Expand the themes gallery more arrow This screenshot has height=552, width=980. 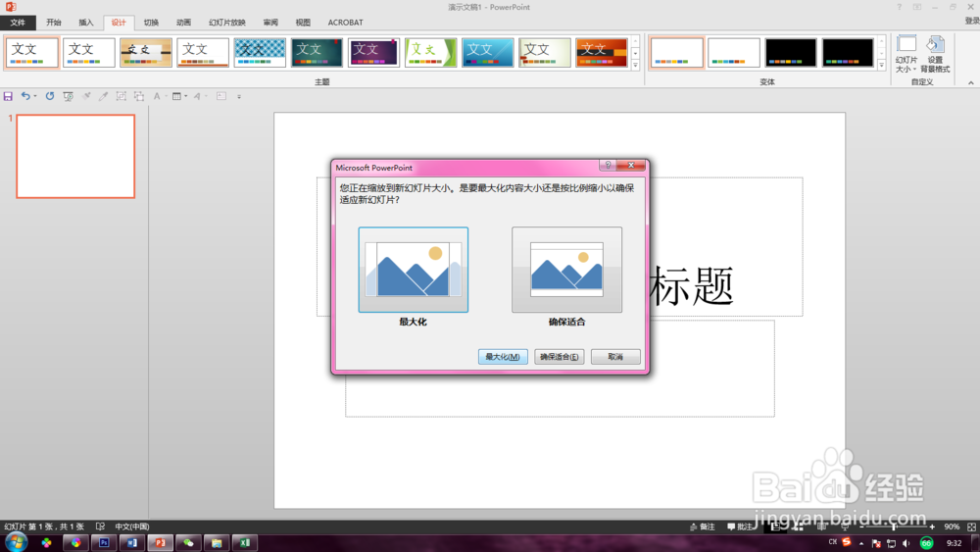636,65
